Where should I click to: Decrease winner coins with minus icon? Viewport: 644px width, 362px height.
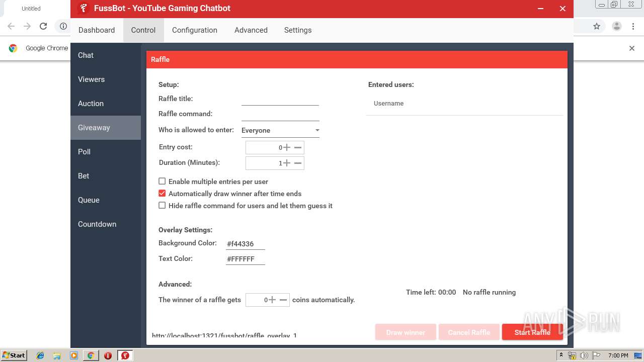(283, 300)
